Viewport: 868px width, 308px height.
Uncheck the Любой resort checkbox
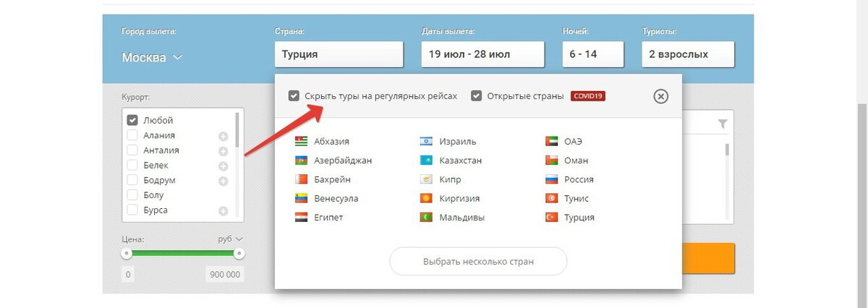coord(132,120)
